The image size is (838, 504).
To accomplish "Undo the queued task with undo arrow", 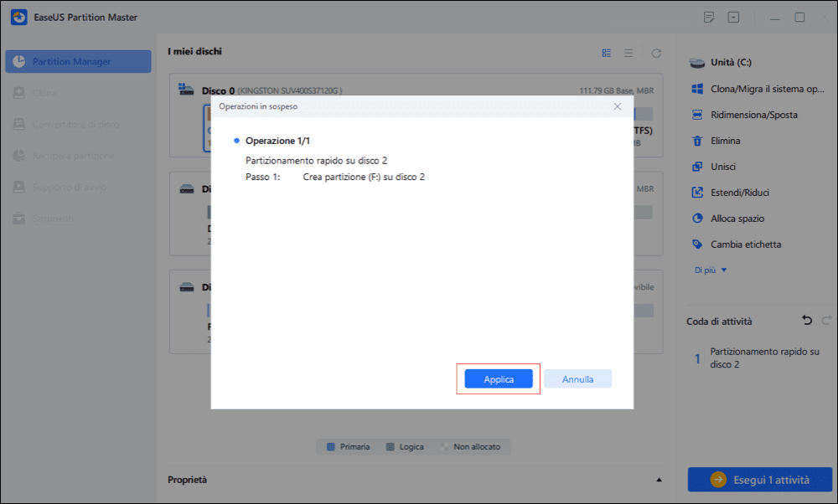I will tap(807, 321).
